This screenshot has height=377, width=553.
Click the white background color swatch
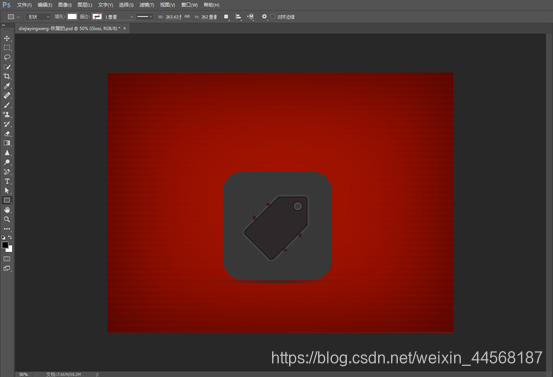pyautogui.click(x=10, y=249)
